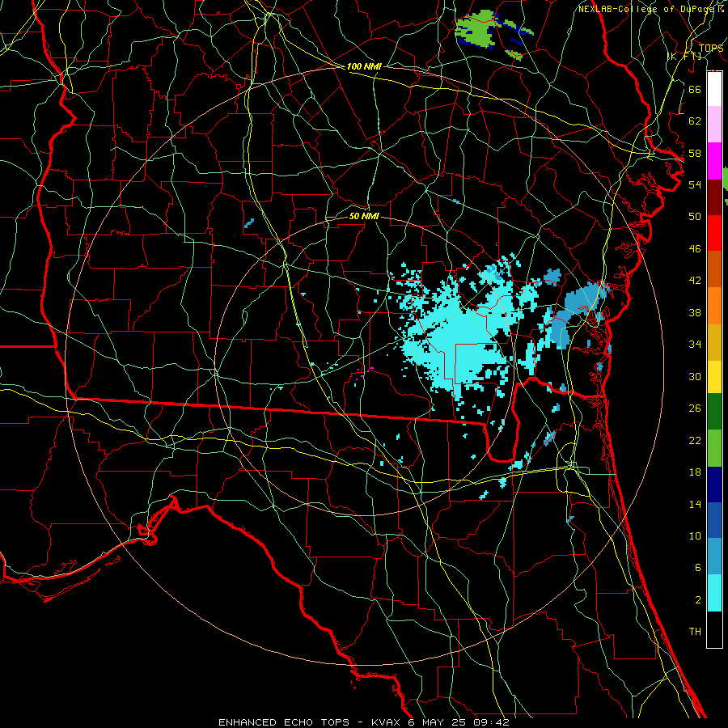The image size is (728, 728).
Task: Click the 34 legend value
Action: tap(695, 345)
